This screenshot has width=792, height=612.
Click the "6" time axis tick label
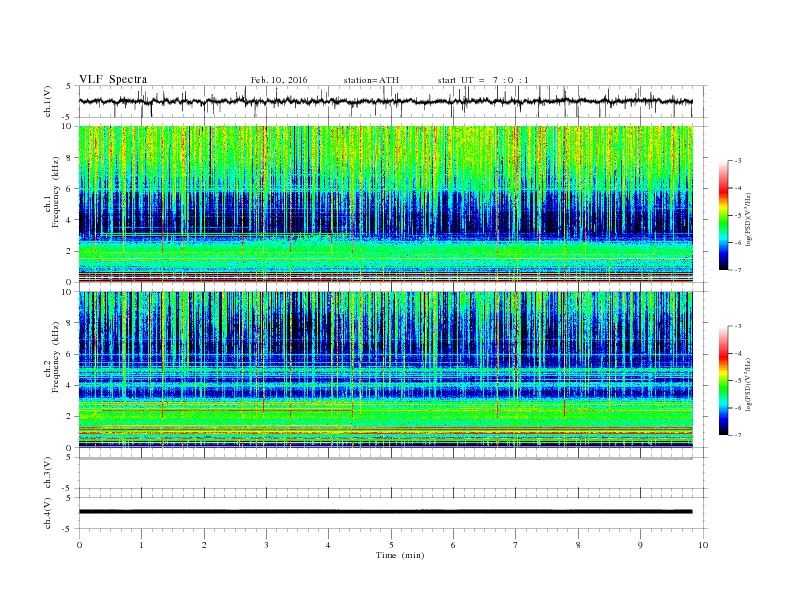coord(453,545)
